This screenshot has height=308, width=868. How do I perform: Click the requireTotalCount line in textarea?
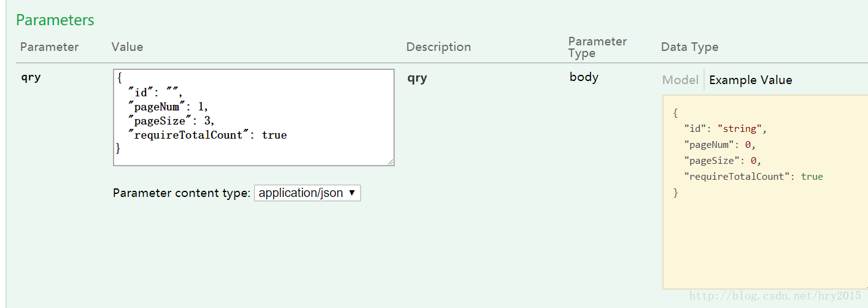207,134
